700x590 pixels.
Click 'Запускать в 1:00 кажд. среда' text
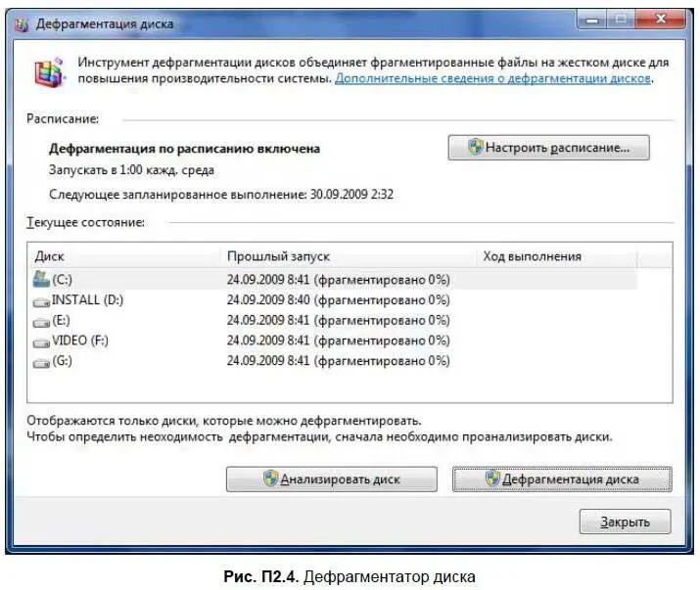pos(131,170)
